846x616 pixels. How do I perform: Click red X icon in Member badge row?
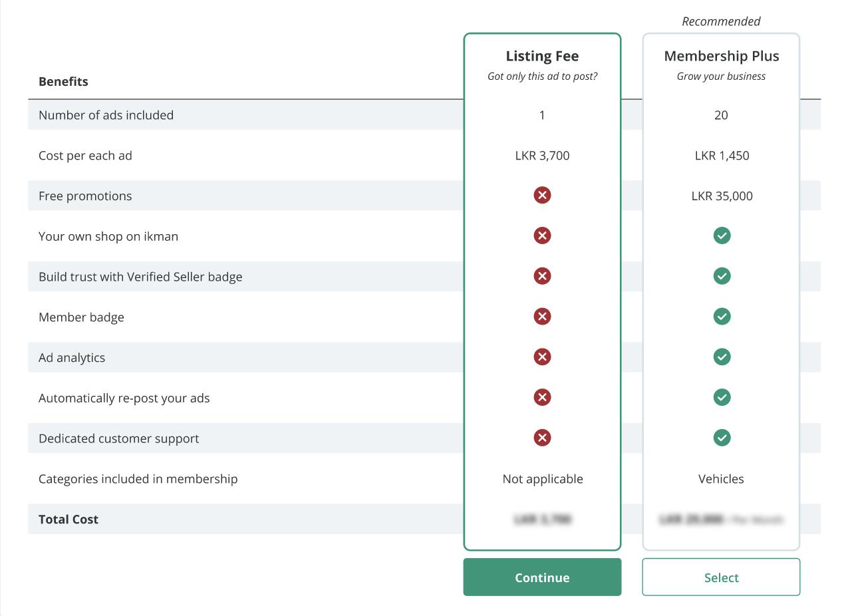pos(542,317)
